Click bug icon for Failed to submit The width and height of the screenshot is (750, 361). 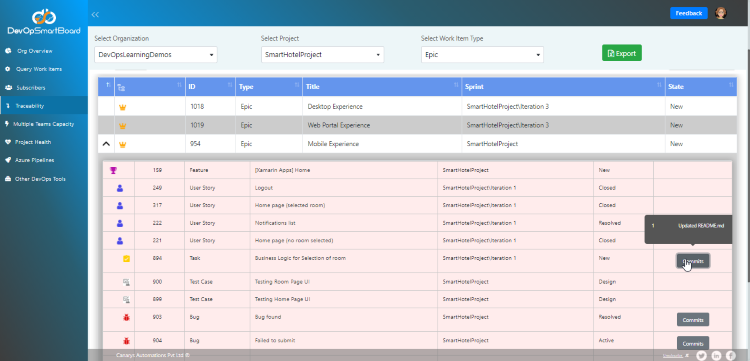[126, 341]
